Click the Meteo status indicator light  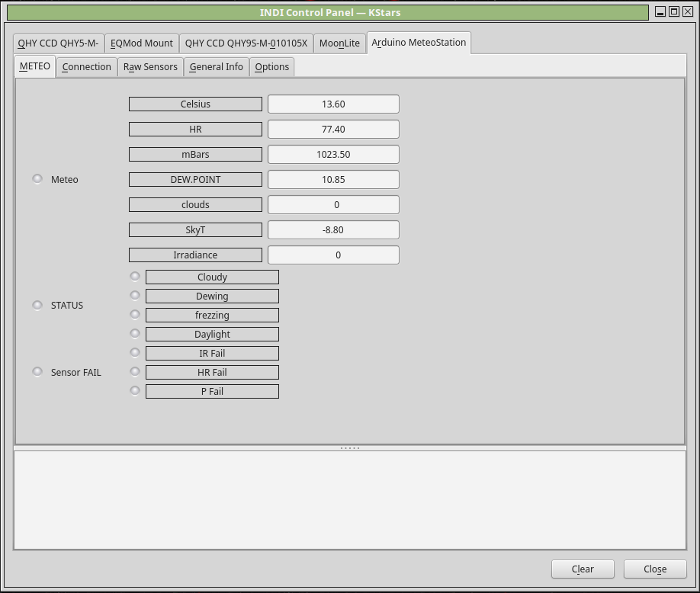[37, 179]
